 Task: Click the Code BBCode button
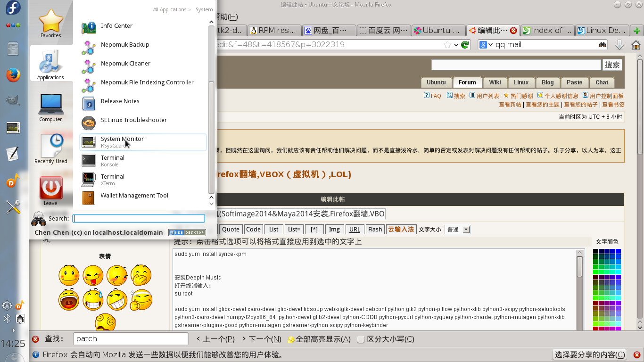[253, 230]
